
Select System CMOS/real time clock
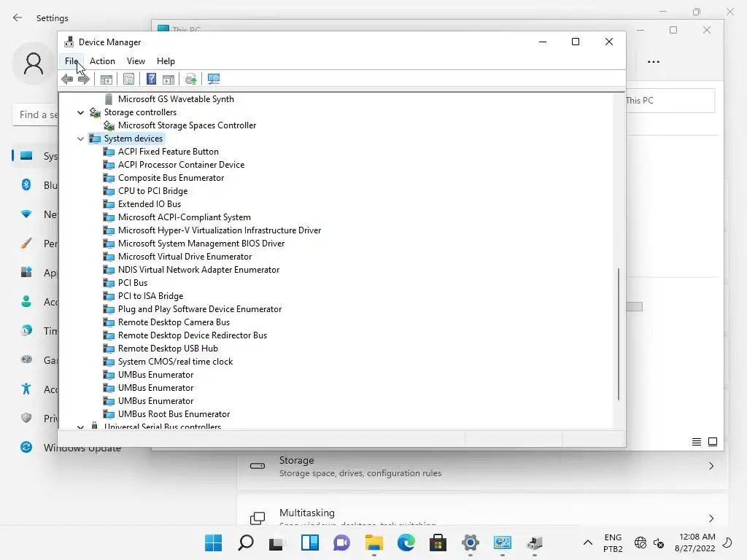point(175,362)
